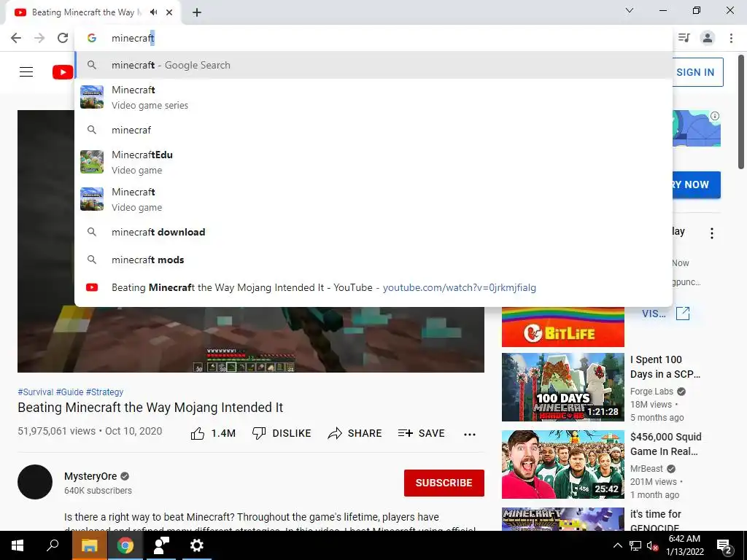Pick the MinecraftEdu Video game suggestion
This screenshot has height=560, width=747.
tap(373, 162)
